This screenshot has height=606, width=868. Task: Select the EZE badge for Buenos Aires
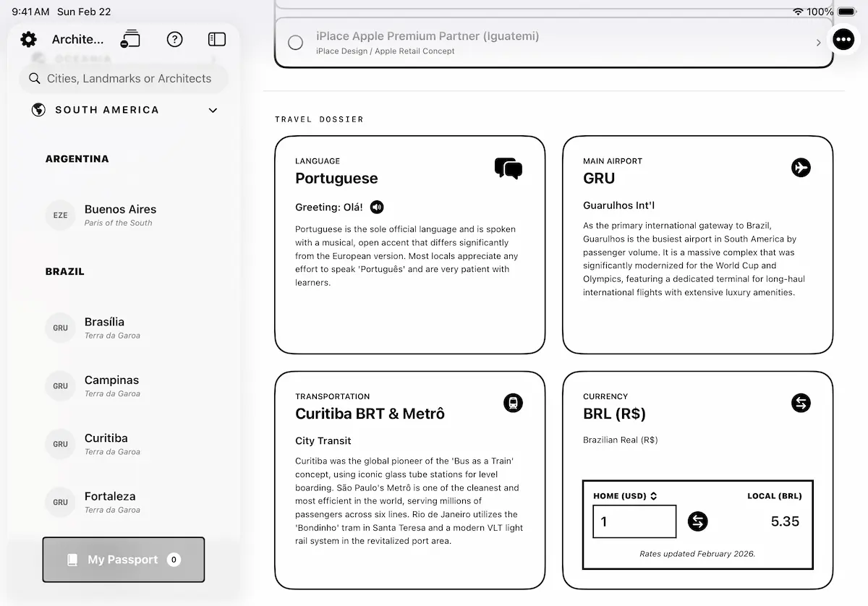coord(60,215)
